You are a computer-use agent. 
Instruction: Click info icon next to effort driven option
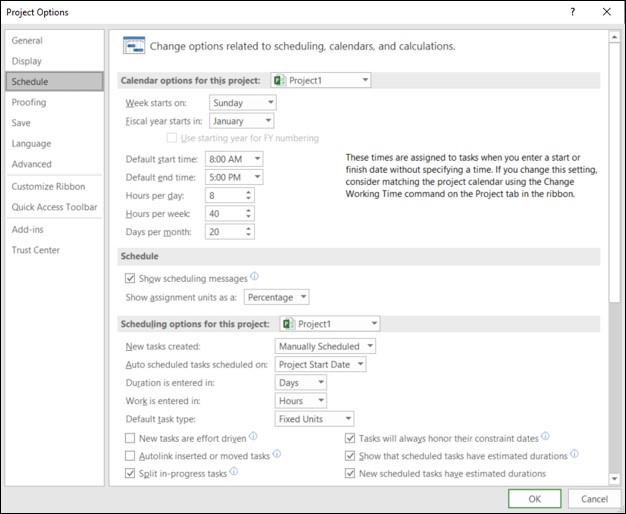pyautogui.click(x=254, y=437)
